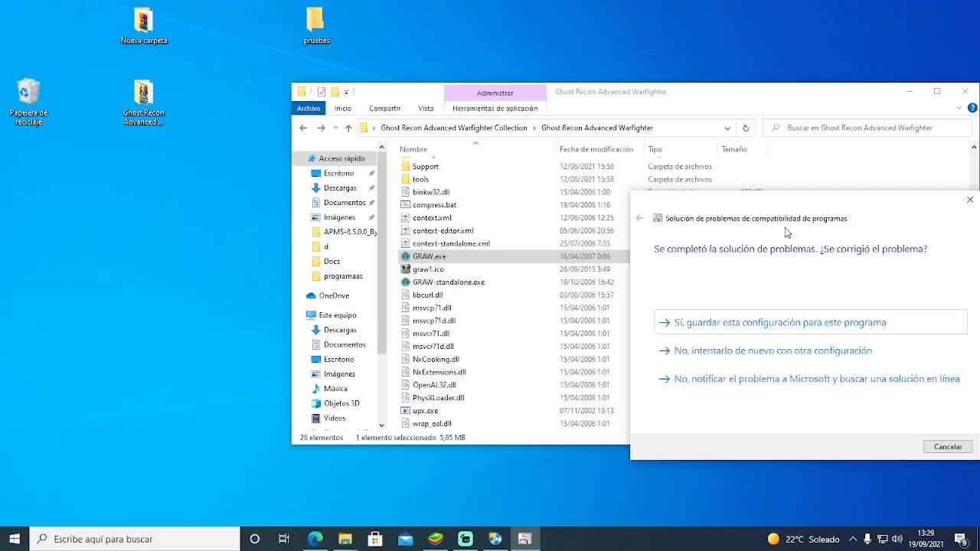Open programaas folder in navigation pane

coord(343,276)
